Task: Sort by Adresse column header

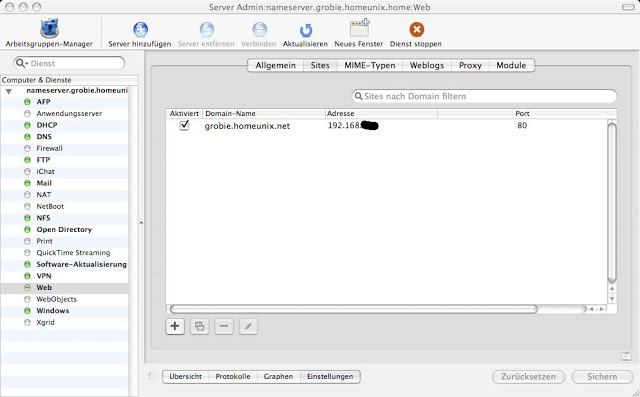Action: point(381,113)
